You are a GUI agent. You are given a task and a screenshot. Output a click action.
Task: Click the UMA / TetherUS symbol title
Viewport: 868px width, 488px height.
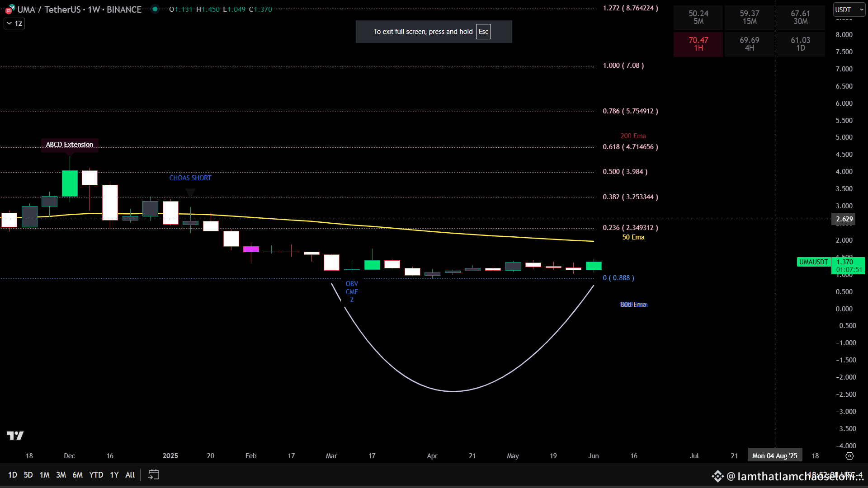79,9
